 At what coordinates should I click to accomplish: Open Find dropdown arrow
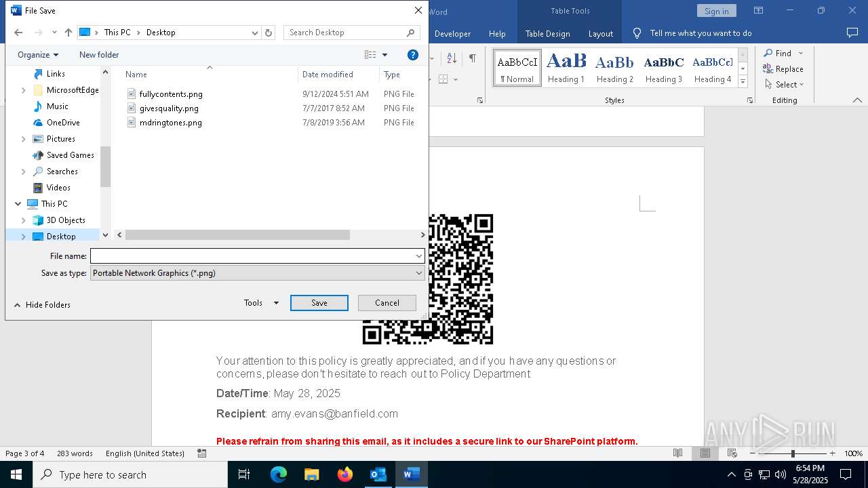coord(801,53)
